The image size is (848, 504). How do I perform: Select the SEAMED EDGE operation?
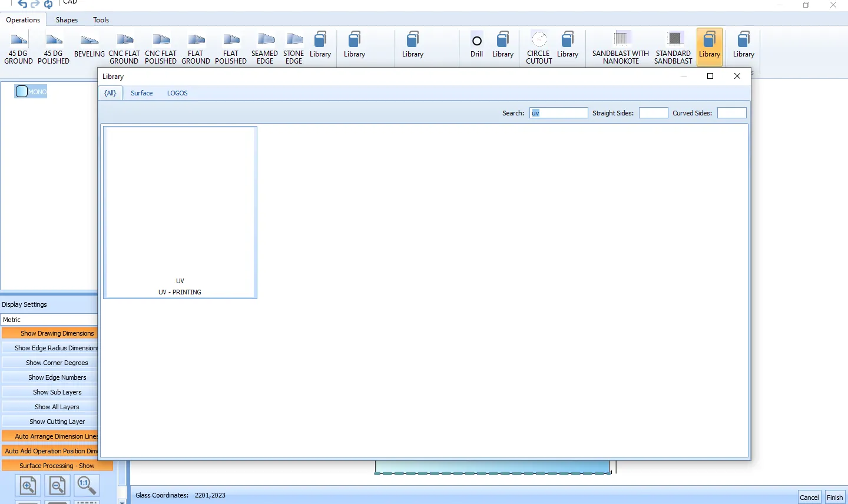[x=265, y=48]
